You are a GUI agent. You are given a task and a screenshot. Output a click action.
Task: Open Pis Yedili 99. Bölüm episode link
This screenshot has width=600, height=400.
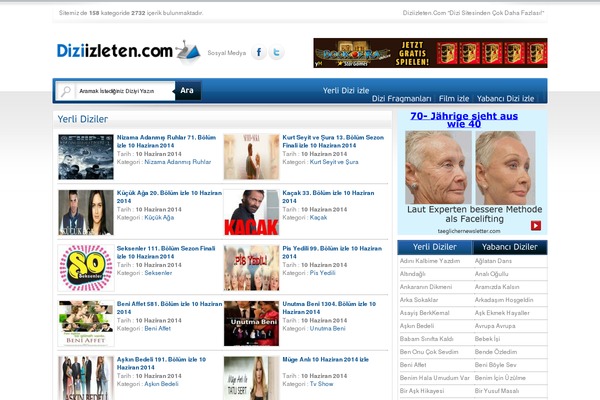click(x=332, y=252)
